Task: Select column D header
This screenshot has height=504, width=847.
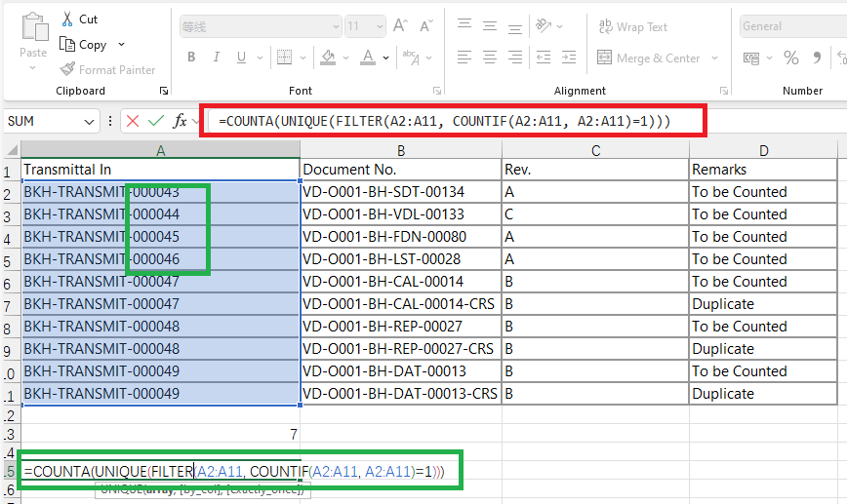Action: (763, 150)
